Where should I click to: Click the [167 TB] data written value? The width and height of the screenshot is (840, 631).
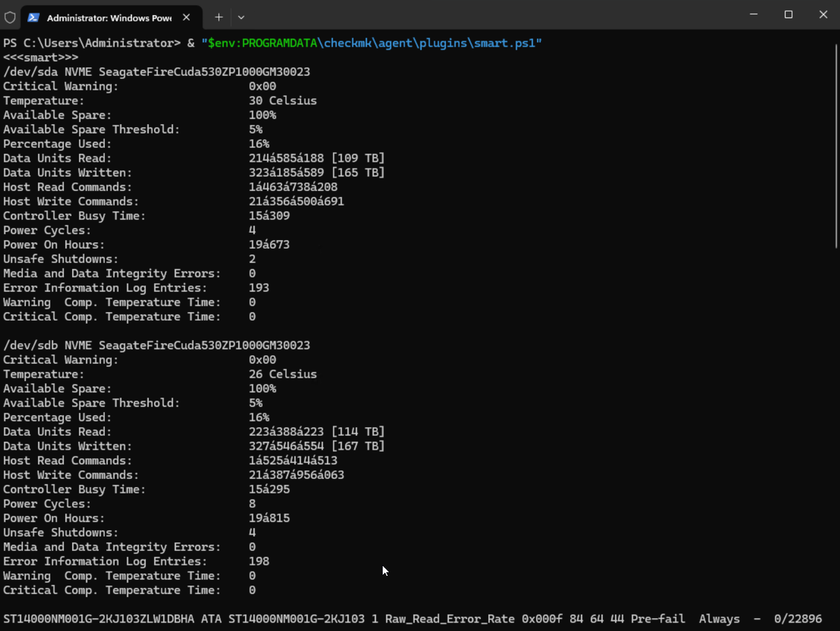coord(358,446)
